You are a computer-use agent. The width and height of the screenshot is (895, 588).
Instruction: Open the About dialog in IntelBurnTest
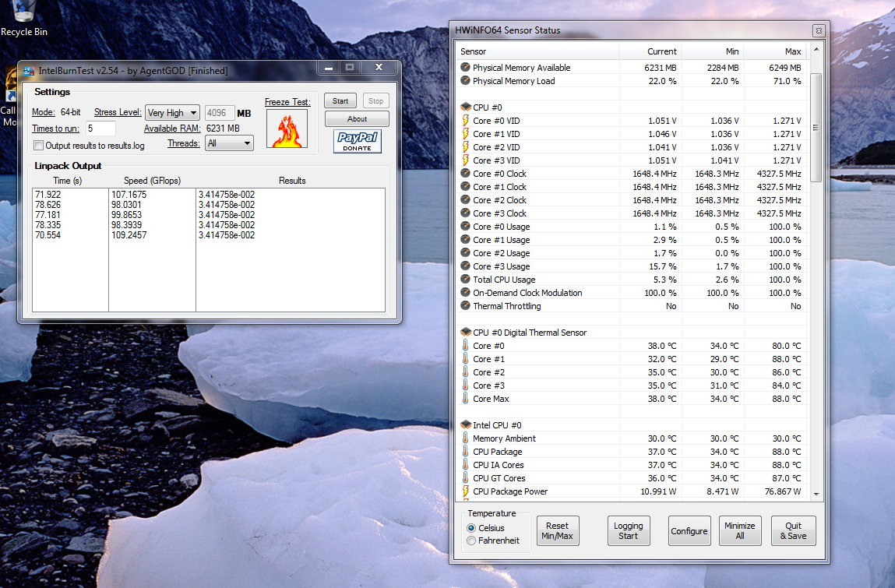pyautogui.click(x=357, y=118)
